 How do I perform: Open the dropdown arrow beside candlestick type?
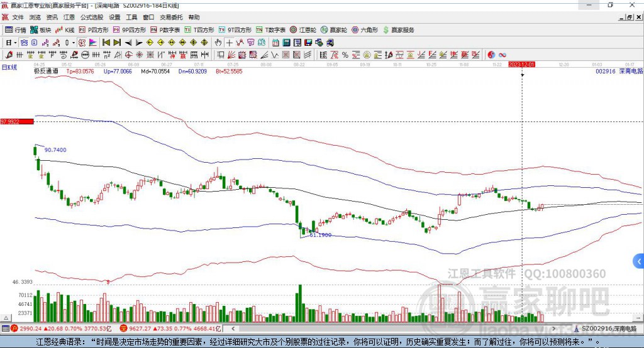coord(74,43)
